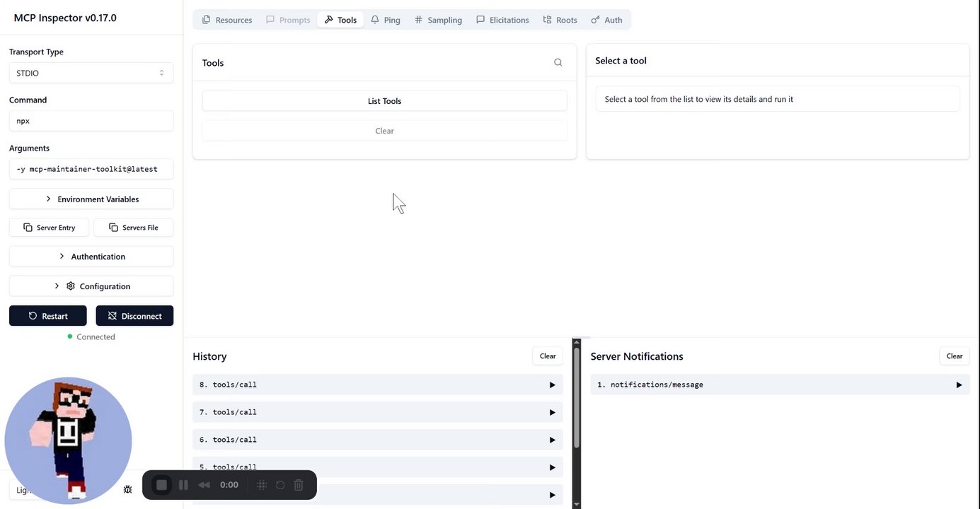Click the Restart button
Viewport: 980px width, 509px height.
point(48,316)
